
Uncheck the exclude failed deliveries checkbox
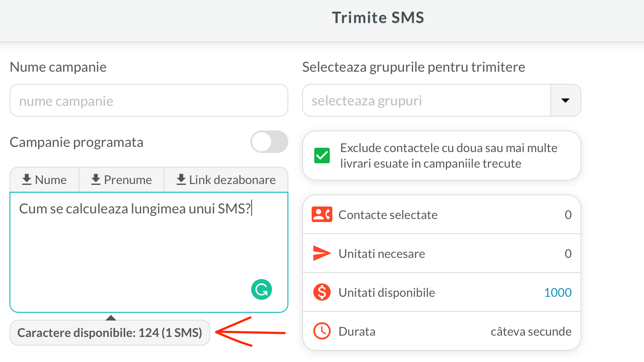(322, 156)
